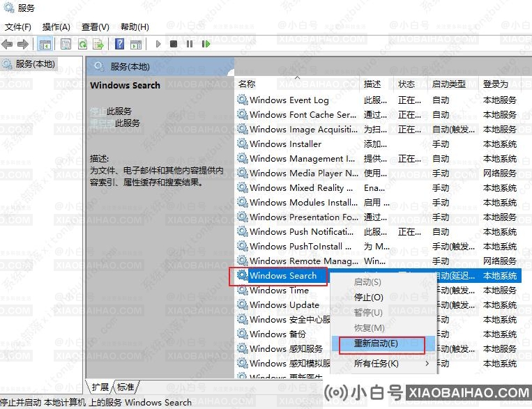532x409 pixels.
Task: Open the 帮助(H) menu
Action: (x=135, y=27)
